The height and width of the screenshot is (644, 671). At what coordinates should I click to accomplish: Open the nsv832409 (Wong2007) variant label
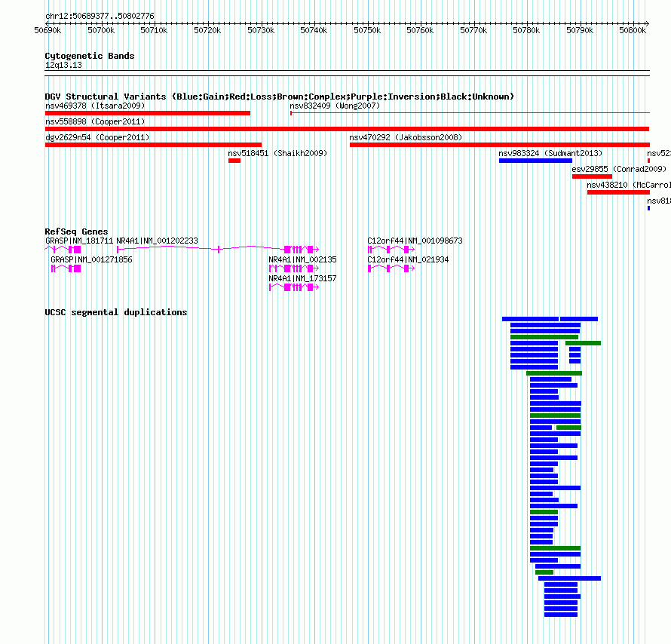pos(335,106)
